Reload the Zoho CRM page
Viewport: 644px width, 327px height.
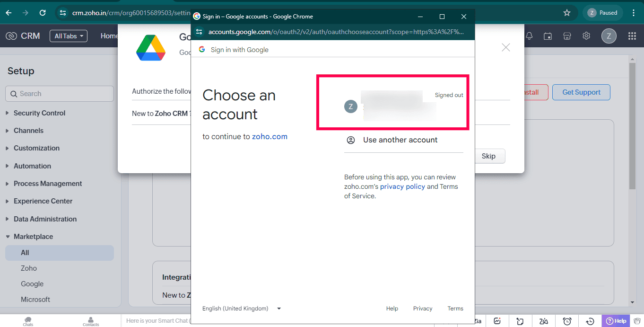click(43, 13)
